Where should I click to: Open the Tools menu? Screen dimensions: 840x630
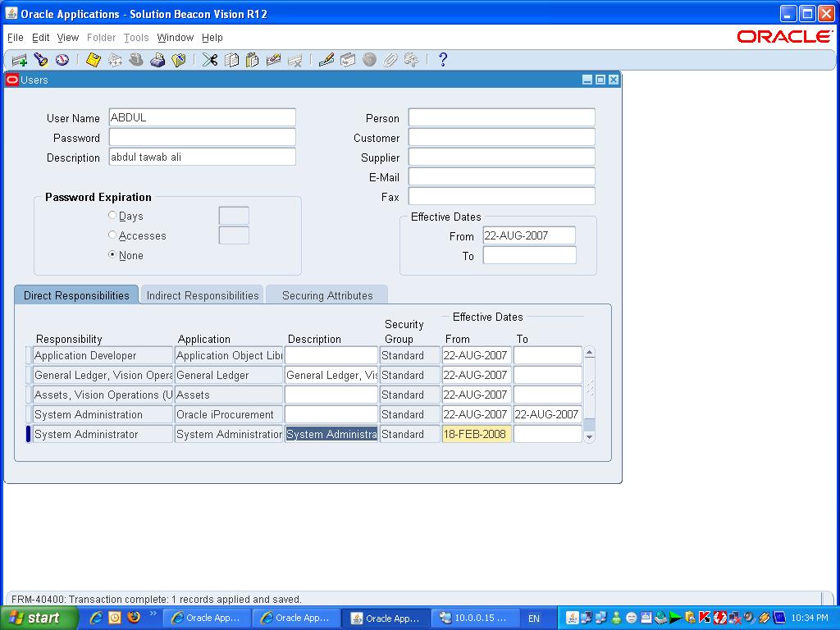[136, 38]
